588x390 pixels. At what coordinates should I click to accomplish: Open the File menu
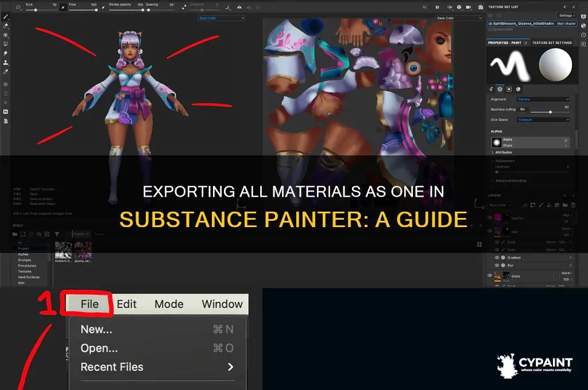[x=90, y=304]
